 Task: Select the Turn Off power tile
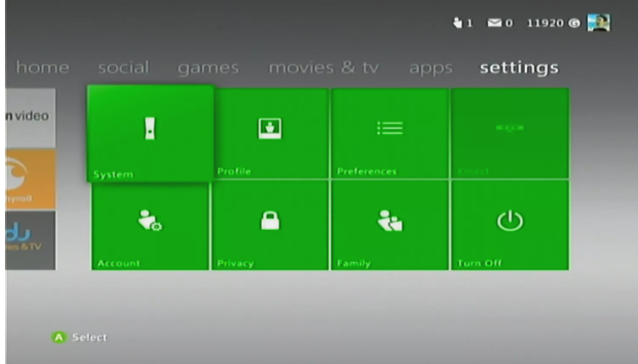coord(510,226)
